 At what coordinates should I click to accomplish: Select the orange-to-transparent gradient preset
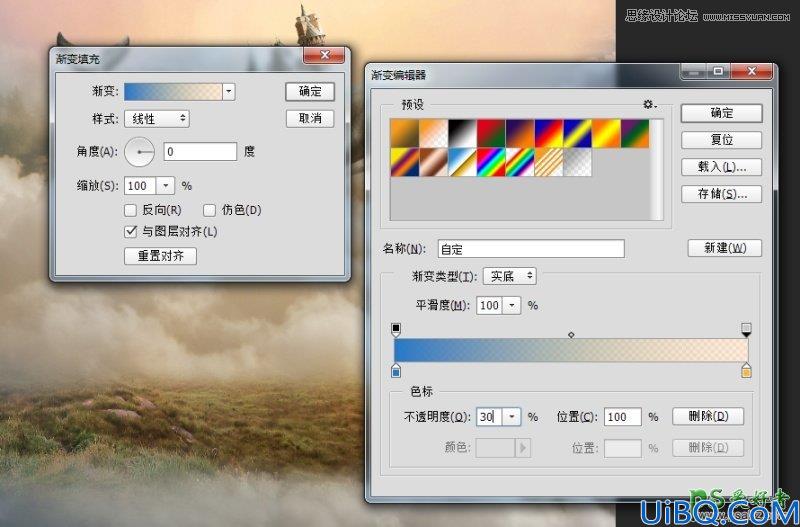(433, 134)
